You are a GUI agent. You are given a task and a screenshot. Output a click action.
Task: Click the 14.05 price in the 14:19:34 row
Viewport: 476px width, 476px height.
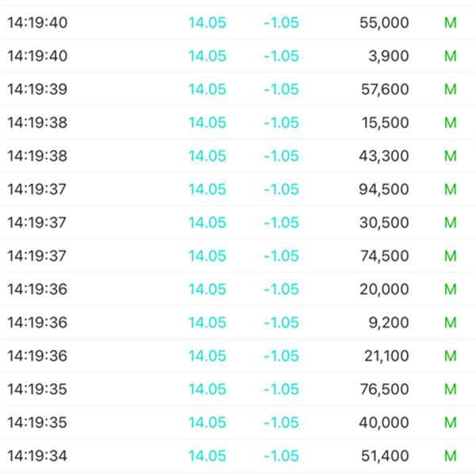207,456
